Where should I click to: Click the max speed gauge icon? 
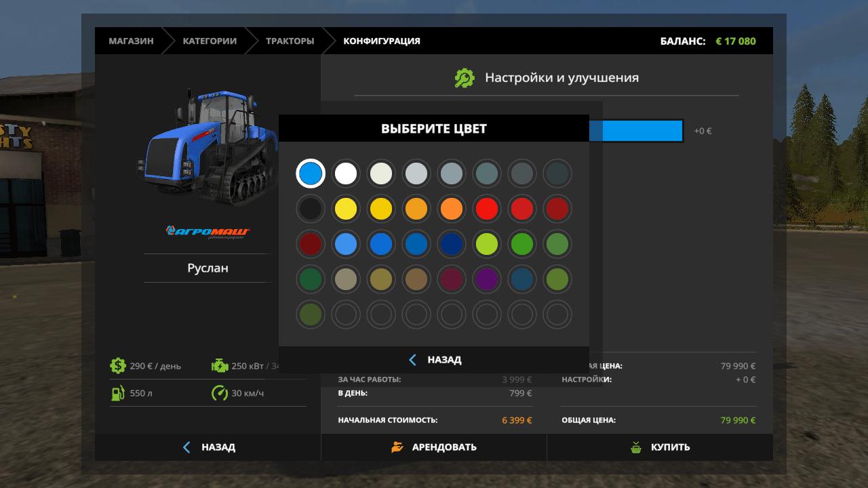coord(220,393)
